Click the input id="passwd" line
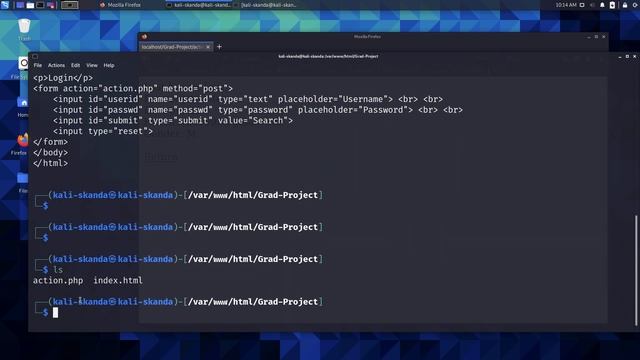Image resolution: width=640 pixels, height=360 pixels. tap(258, 109)
